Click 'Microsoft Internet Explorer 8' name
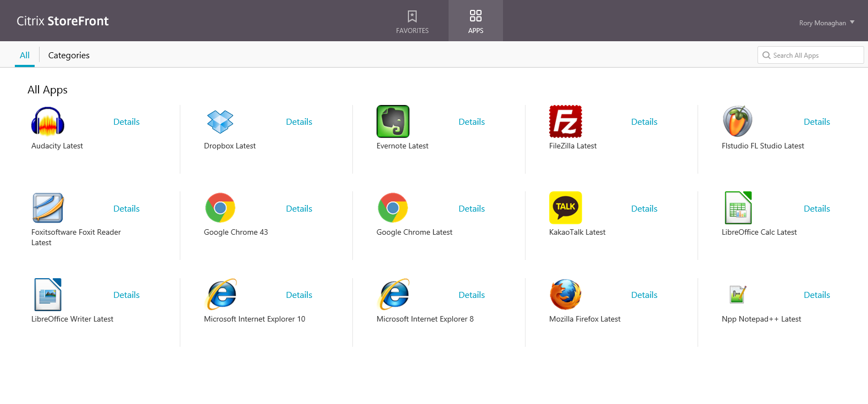This screenshot has height=404, width=868. coord(425,319)
